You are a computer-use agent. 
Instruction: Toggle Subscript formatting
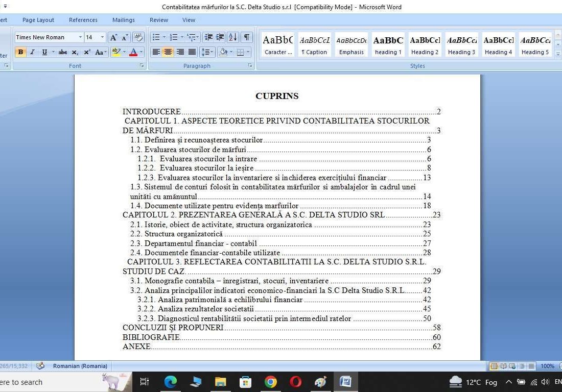[75, 52]
